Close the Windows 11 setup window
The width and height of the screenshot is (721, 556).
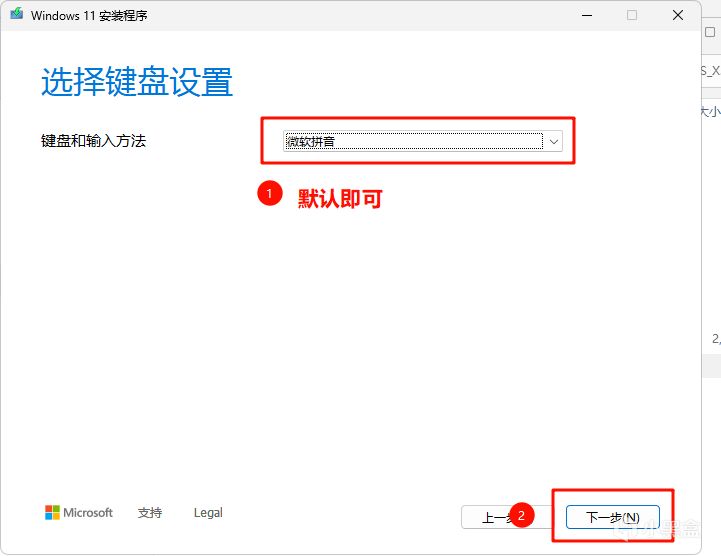[677, 15]
